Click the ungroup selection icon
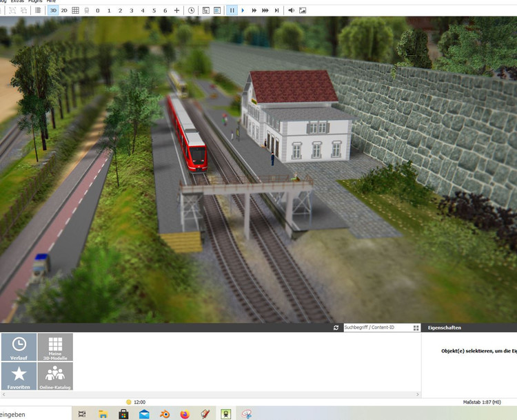517x420 pixels. tap(23, 10)
